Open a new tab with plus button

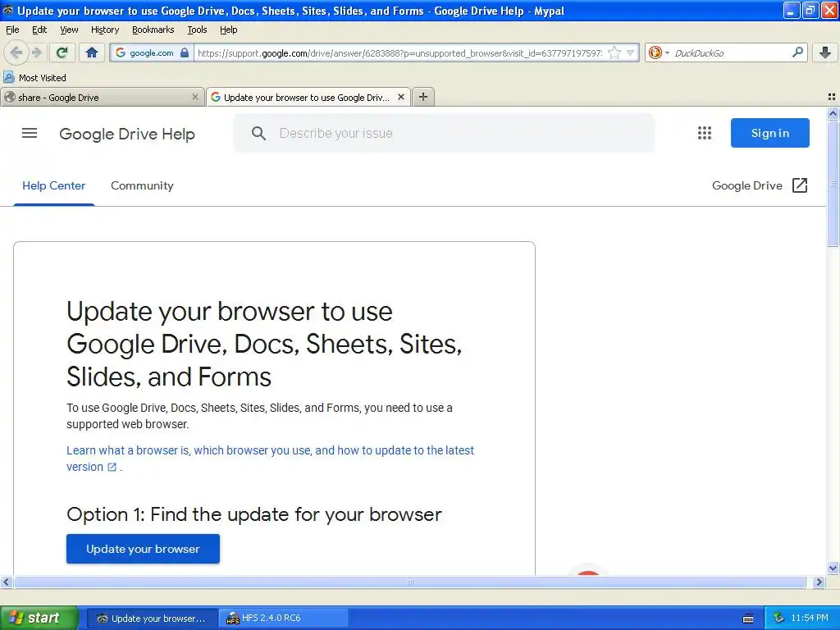tap(423, 97)
